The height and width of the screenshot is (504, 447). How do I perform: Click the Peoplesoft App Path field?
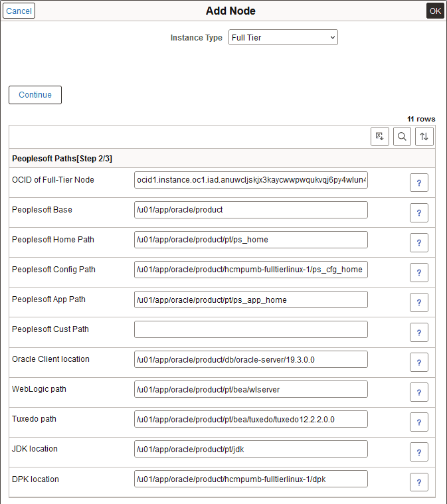pos(251,299)
